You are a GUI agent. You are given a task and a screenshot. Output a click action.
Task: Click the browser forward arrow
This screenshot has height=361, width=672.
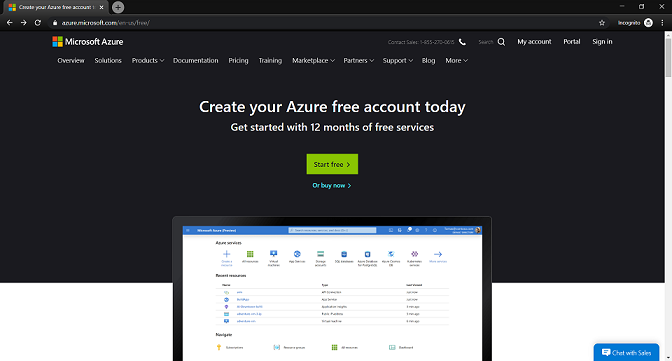(24, 23)
